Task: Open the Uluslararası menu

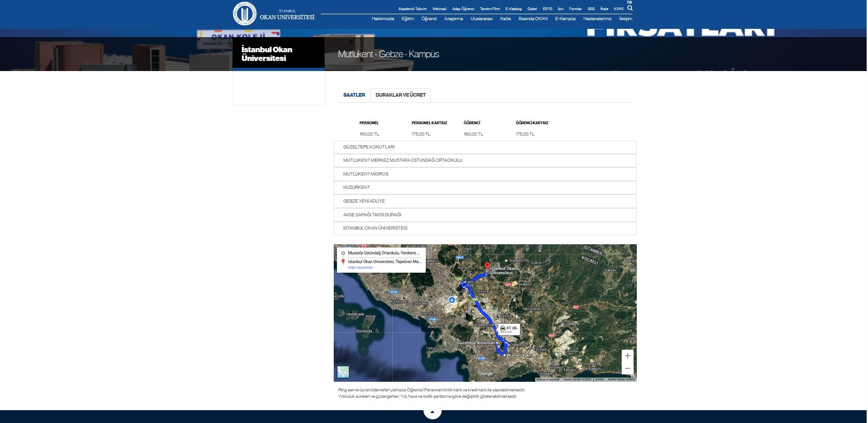Action: click(x=482, y=19)
